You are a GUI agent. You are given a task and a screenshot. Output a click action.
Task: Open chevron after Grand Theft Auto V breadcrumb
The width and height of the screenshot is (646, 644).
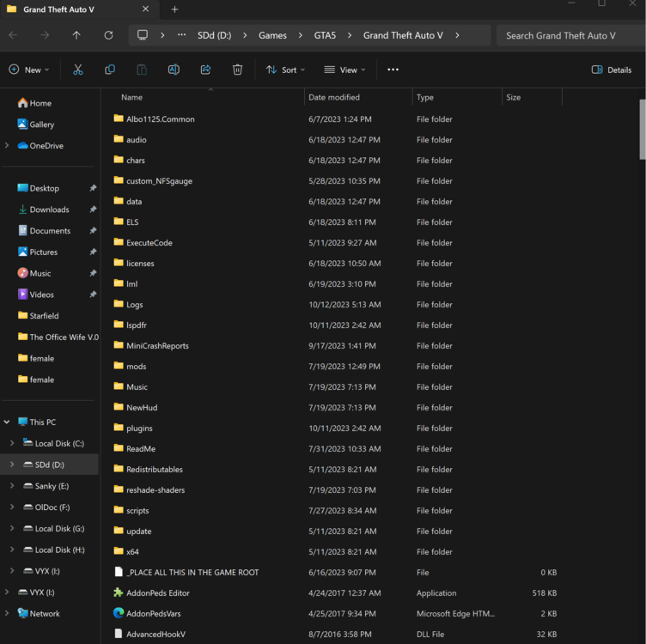457,35
